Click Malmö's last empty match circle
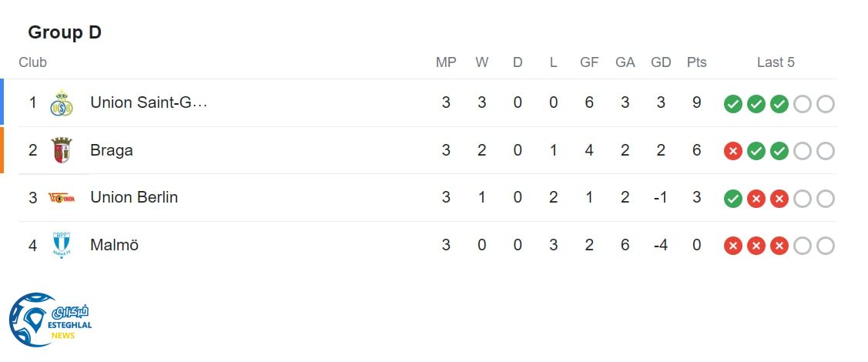The height and width of the screenshot is (362, 868). pyautogui.click(x=826, y=246)
